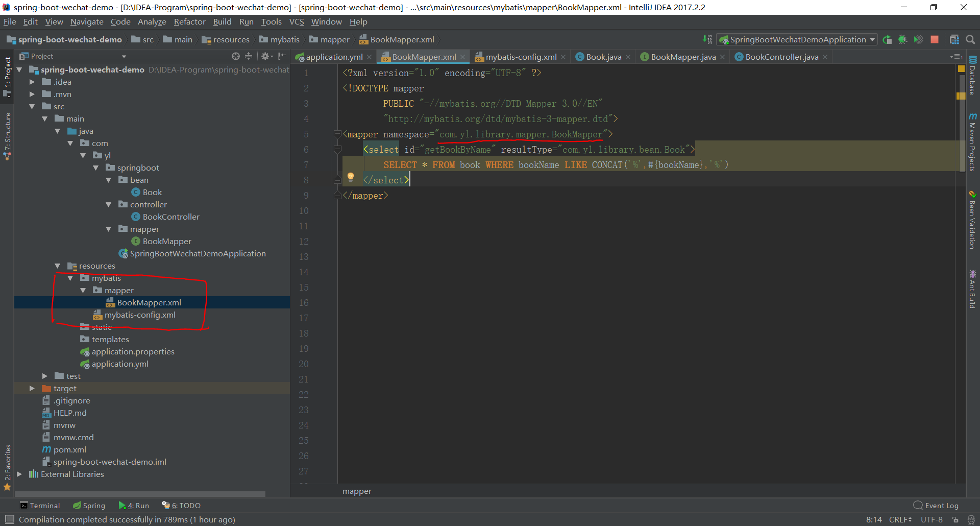The width and height of the screenshot is (980, 526).
Task: Rerun SpringBootWechatDemoApplication with the green run icon
Action: (887, 40)
